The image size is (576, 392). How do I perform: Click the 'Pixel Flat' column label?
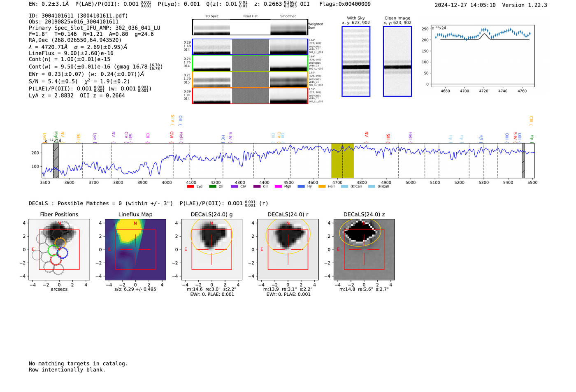pyautogui.click(x=250, y=16)
